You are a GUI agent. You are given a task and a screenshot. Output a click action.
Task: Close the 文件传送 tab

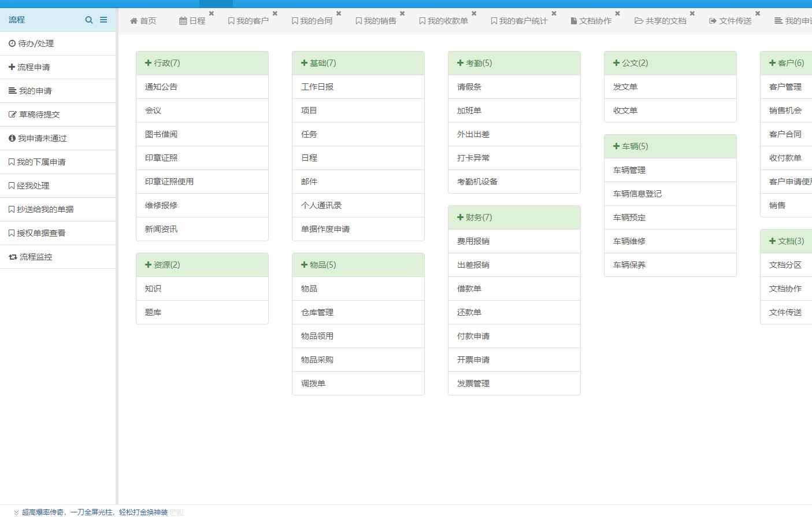[758, 13]
